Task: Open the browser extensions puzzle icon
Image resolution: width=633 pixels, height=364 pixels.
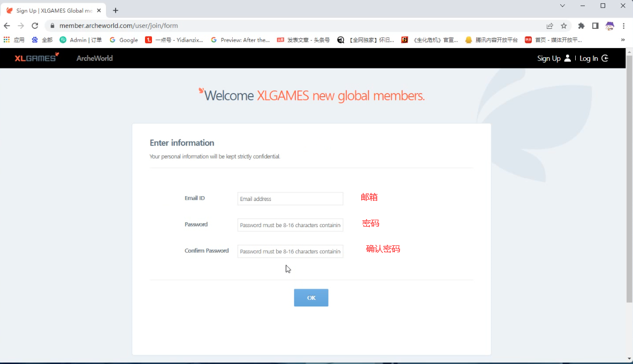Action: pos(581,26)
